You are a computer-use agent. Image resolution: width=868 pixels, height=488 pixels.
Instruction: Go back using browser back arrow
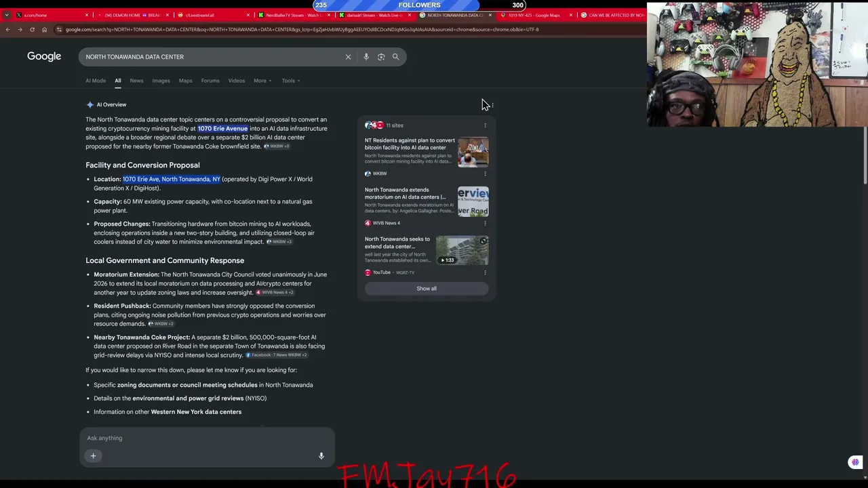click(7, 29)
